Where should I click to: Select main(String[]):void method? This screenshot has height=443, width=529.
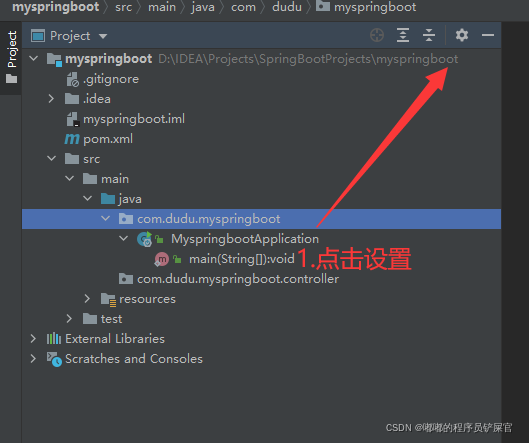pyautogui.click(x=242, y=259)
